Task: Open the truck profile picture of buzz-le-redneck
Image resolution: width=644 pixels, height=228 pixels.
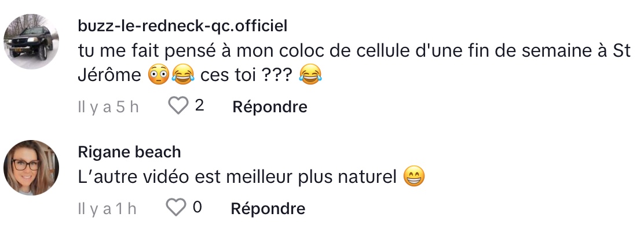Action: click(31, 42)
